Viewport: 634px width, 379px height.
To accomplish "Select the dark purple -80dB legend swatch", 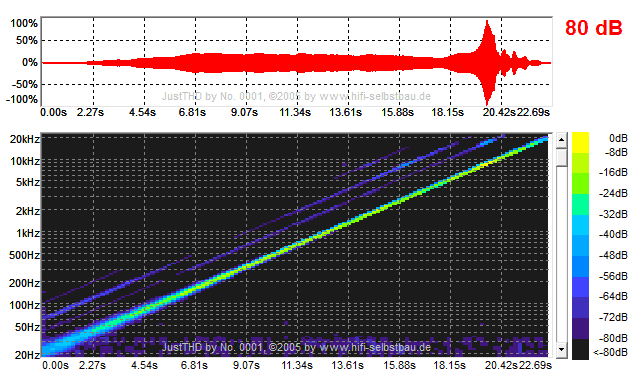I will point(580,328).
